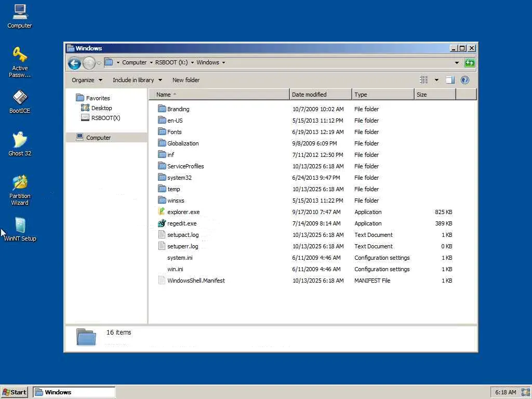
Task: Select the setupact.log document icon
Action: point(162,234)
